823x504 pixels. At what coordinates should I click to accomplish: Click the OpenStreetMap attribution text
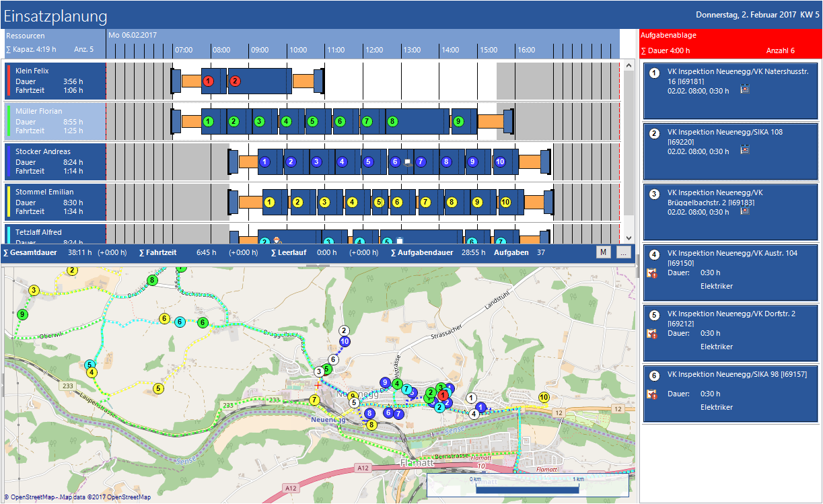pyautogui.click(x=77, y=497)
